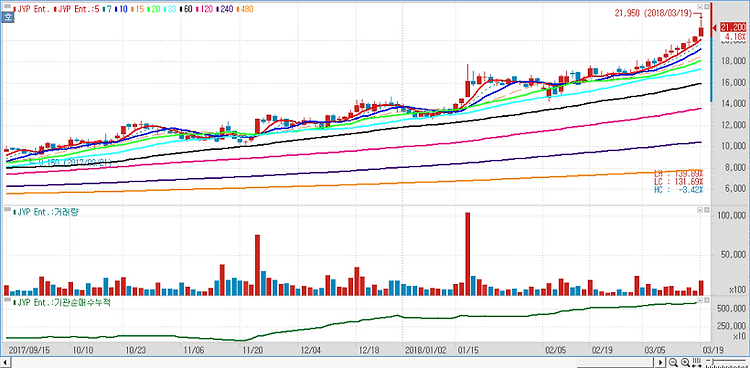Click the zoom out magnifier icon
Image resolution: width=750 pixels, height=368 pixels.
pos(673,362)
